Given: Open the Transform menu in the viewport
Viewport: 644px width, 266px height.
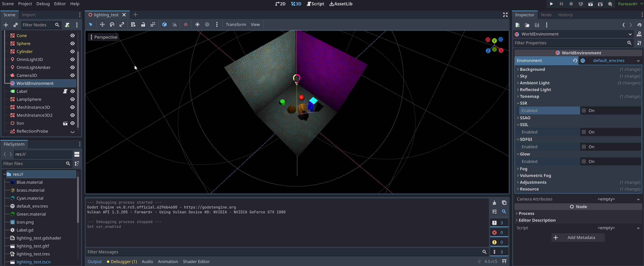Looking at the screenshot, I should (235, 24).
